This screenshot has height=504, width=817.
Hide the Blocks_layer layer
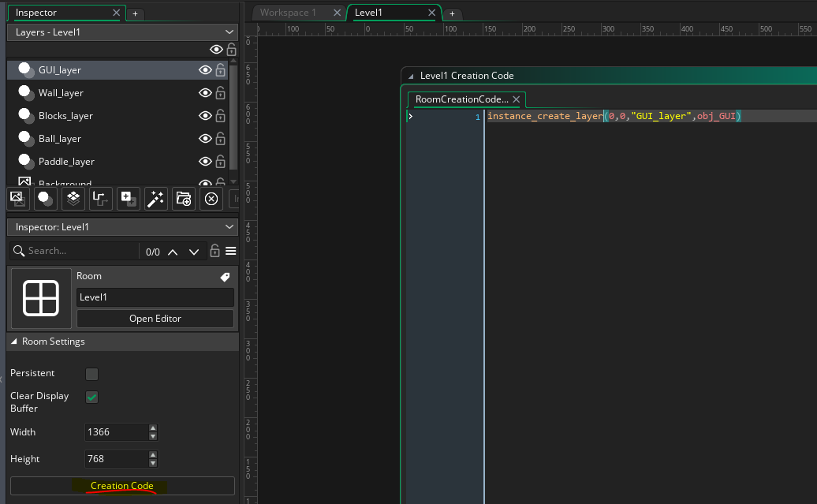pyautogui.click(x=205, y=116)
